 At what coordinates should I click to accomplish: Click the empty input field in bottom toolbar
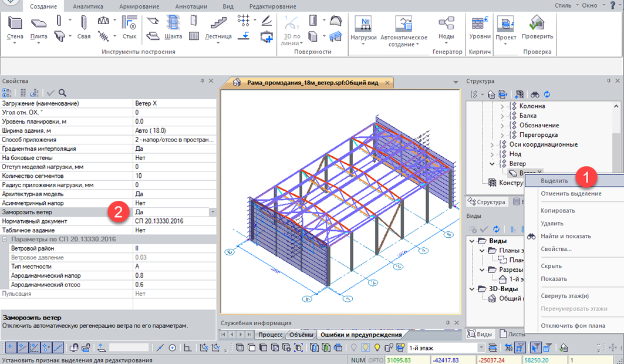point(128,348)
